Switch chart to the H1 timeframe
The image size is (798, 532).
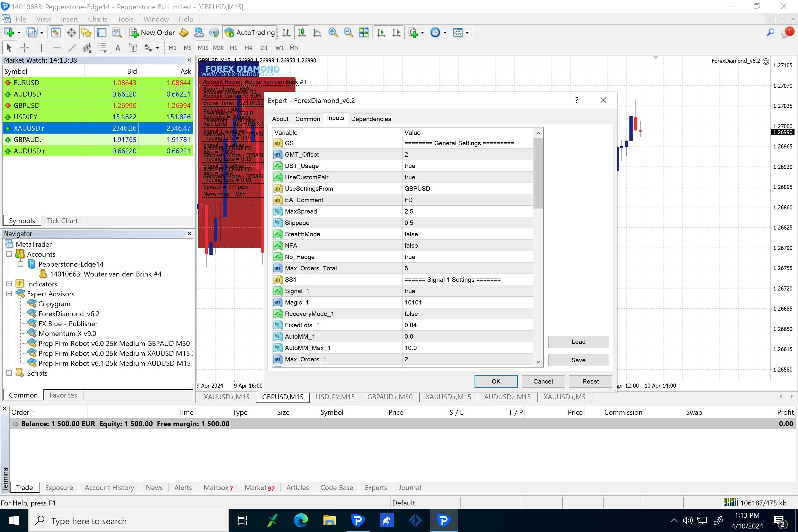[x=233, y=48]
